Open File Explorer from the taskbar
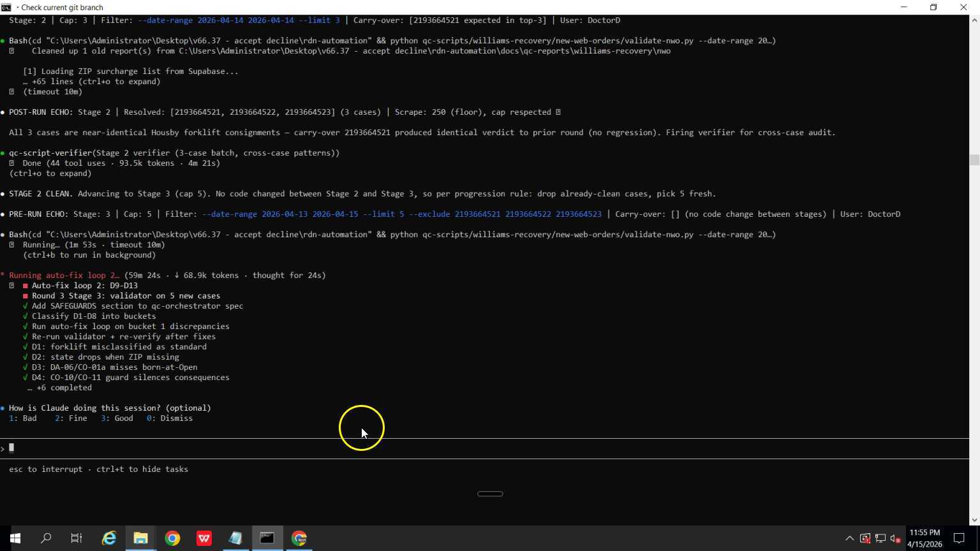 (x=140, y=538)
